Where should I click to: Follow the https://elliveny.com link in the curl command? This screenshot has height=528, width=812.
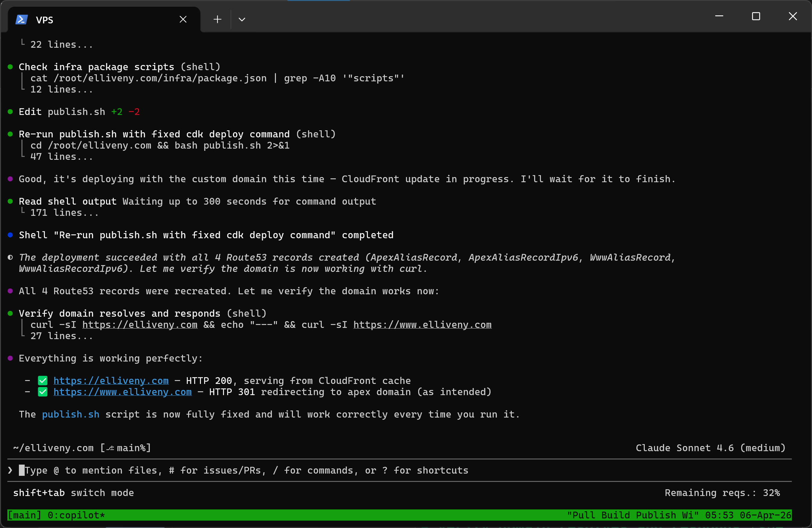click(x=139, y=324)
